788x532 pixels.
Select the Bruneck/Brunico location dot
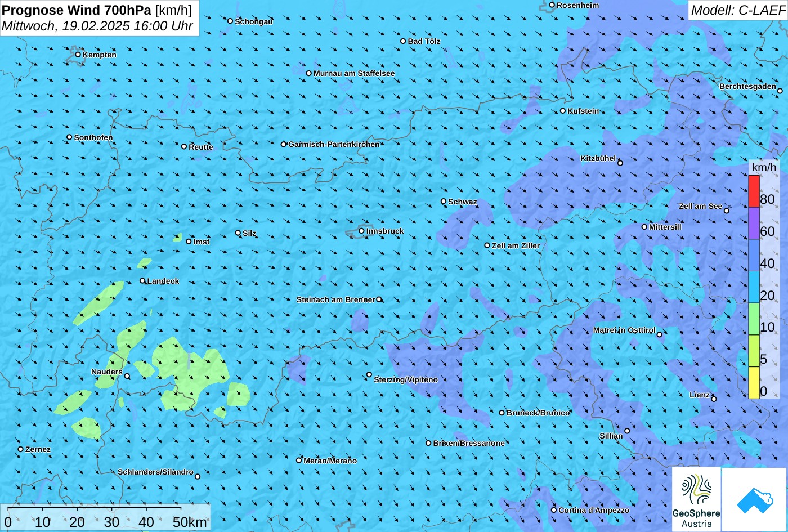[502, 413]
